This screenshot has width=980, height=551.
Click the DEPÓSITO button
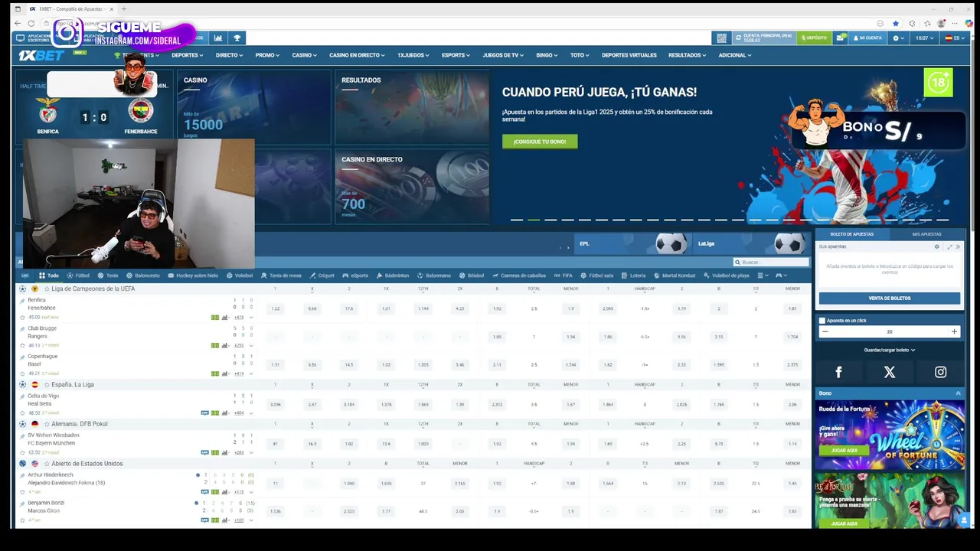(814, 37)
